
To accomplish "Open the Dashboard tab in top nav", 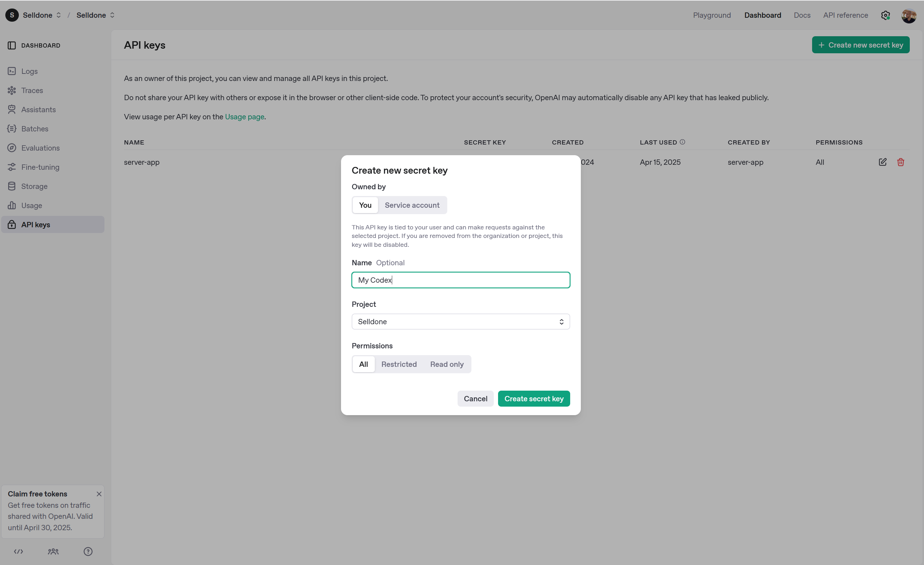I will click(x=762, y=15).
